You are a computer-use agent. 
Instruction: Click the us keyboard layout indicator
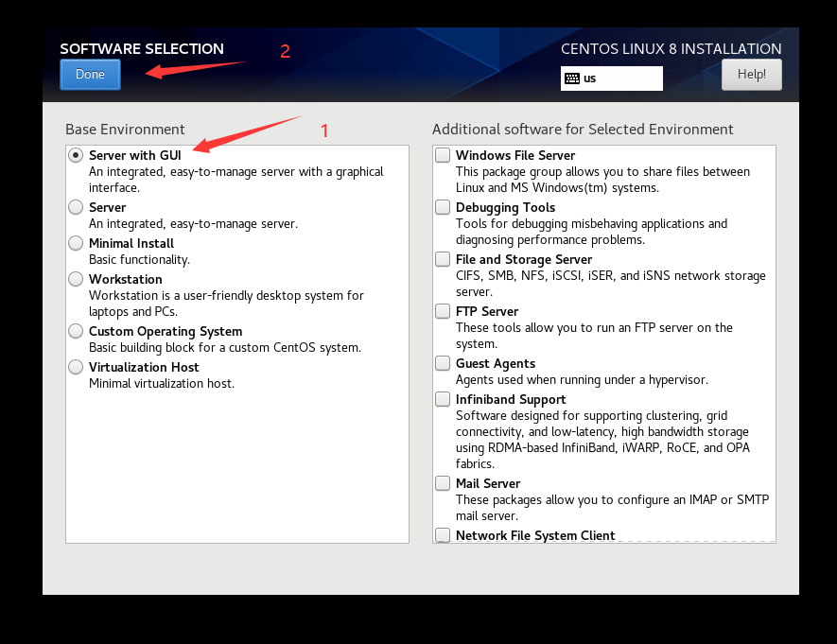(x=612, y=78)
